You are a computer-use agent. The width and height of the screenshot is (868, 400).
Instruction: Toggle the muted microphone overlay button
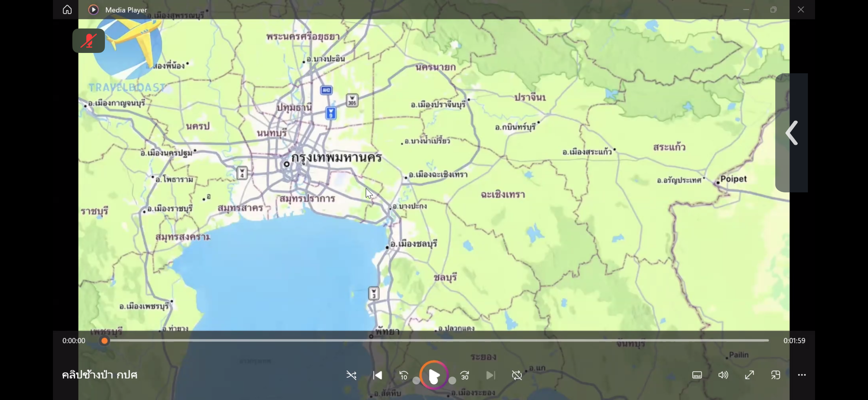[89, 41]
